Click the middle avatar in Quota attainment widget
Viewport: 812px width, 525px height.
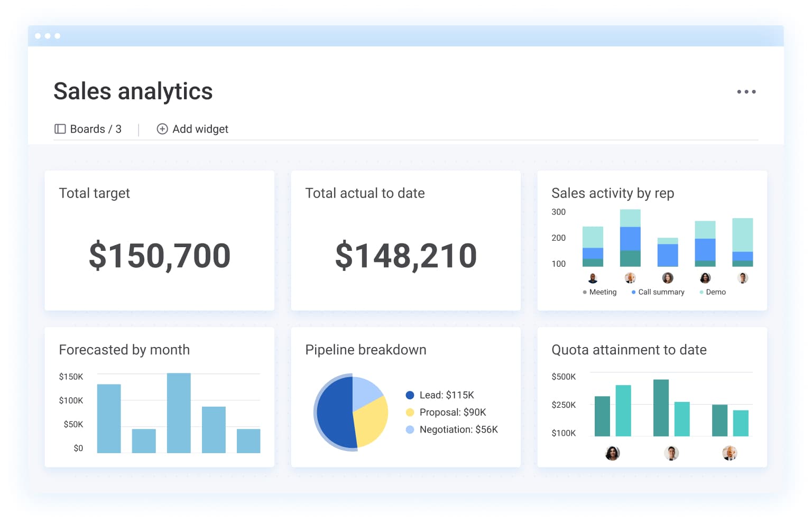671,453
